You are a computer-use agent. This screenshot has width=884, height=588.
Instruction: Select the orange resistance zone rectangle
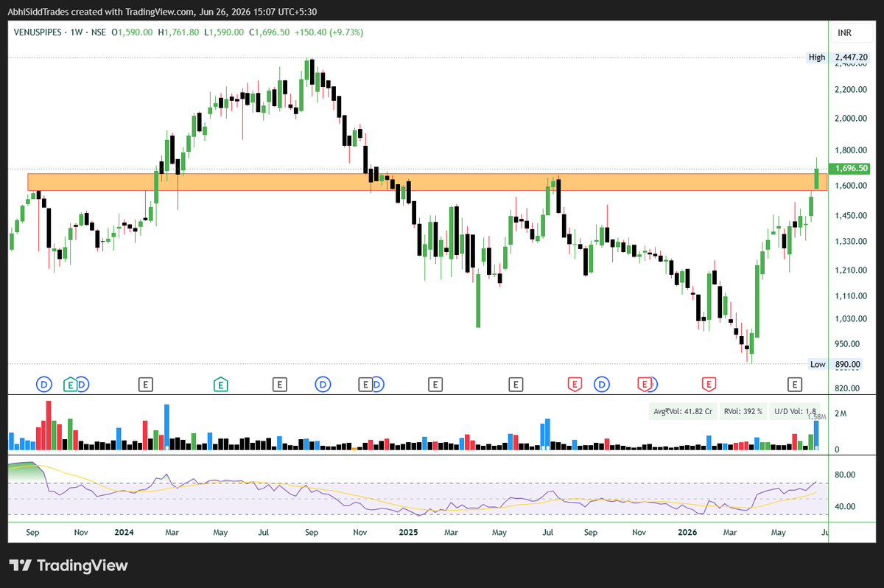427,182
